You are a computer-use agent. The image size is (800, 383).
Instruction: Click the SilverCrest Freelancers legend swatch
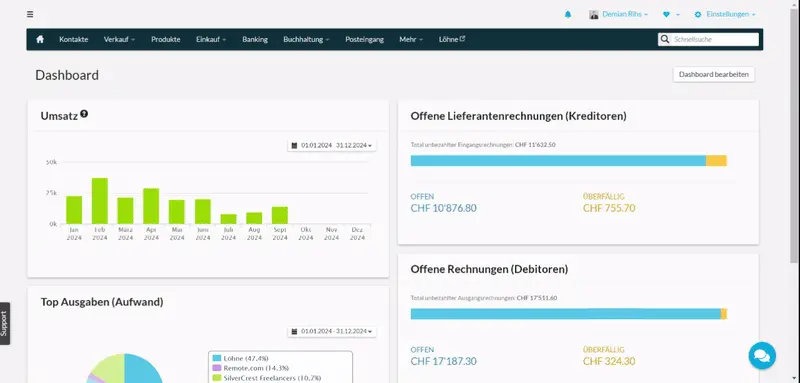coord(217,378)
